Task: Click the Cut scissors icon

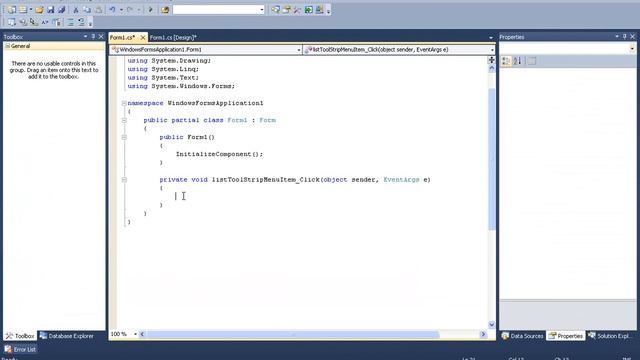Action: click(x=76, y=9)
